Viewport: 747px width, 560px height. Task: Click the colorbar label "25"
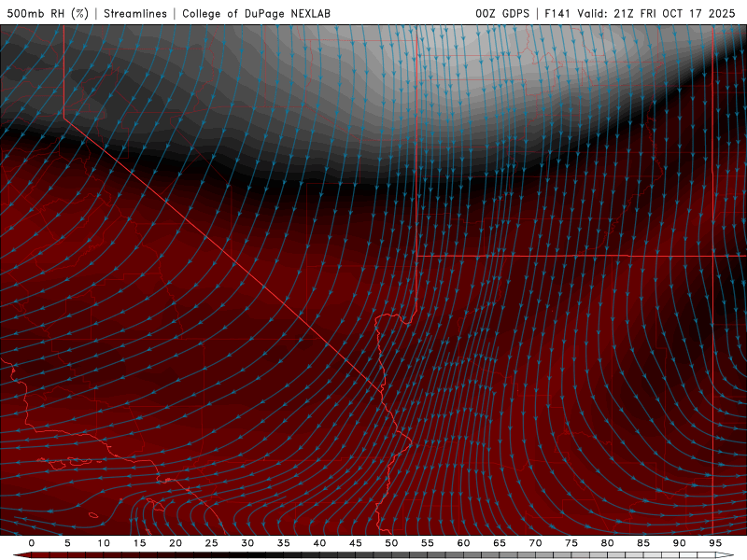point(211,543)
